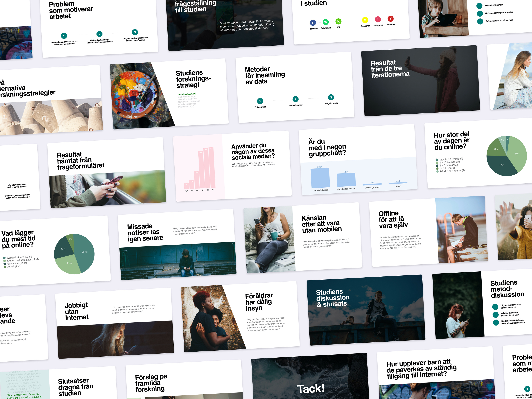Viewport: 532px width, 399px height.
Task: Click the red Instagram I circle icon
Action: click(378, 20)
